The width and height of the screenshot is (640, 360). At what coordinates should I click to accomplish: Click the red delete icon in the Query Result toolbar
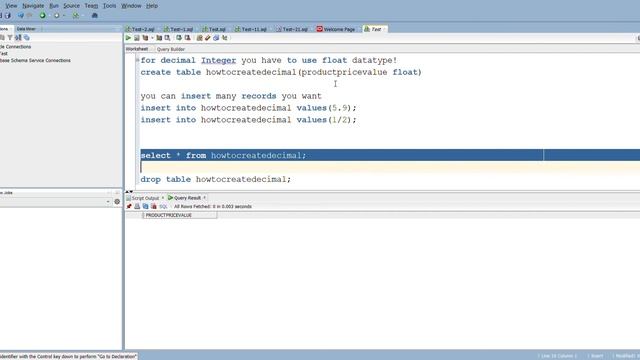(x=154, y=207)
